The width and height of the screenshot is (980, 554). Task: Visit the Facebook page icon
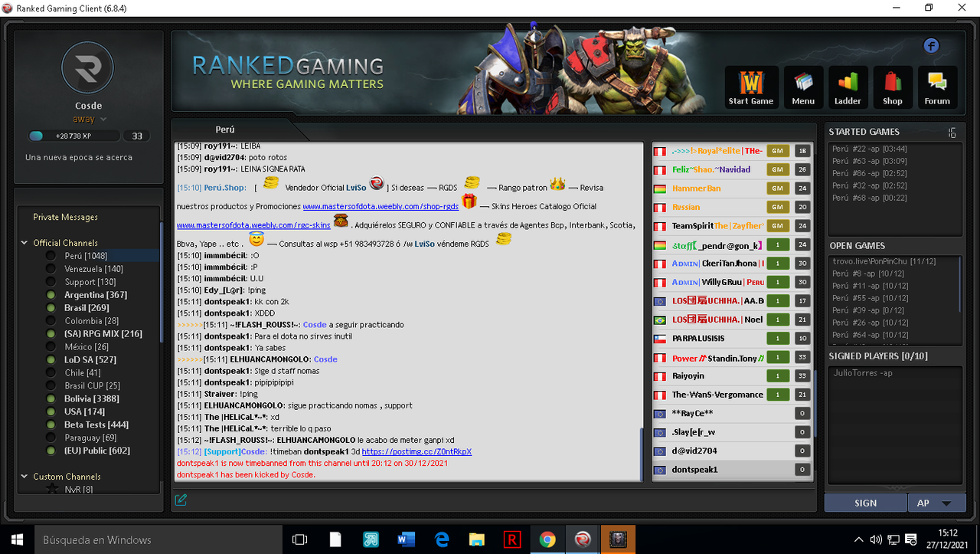931,46
